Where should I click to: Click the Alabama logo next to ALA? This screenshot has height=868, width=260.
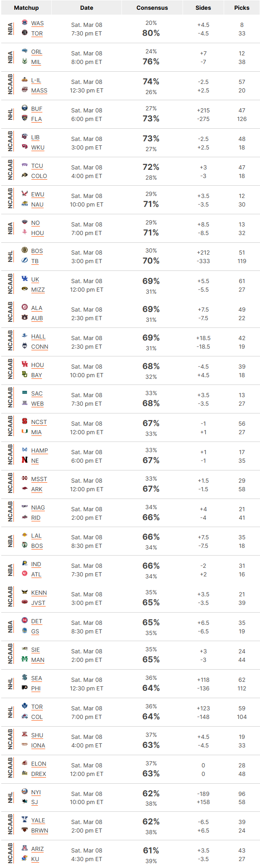[24, 307]
